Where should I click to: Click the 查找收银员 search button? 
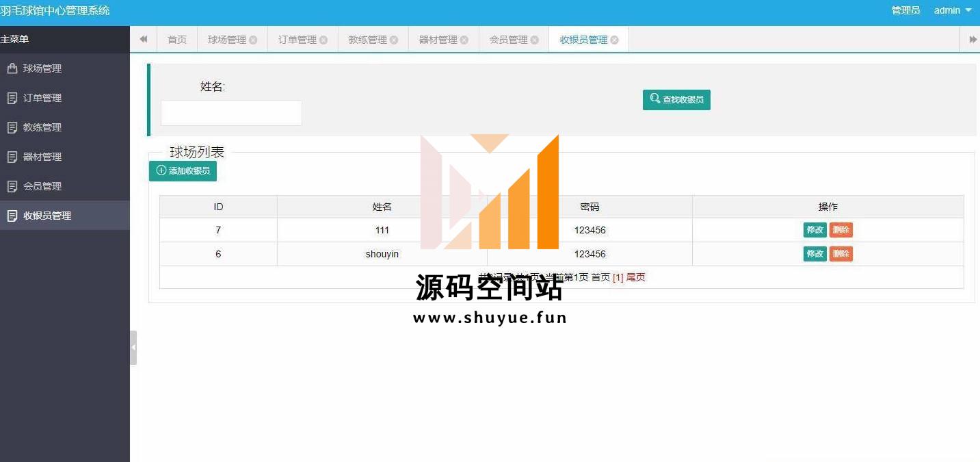[676, 100]
